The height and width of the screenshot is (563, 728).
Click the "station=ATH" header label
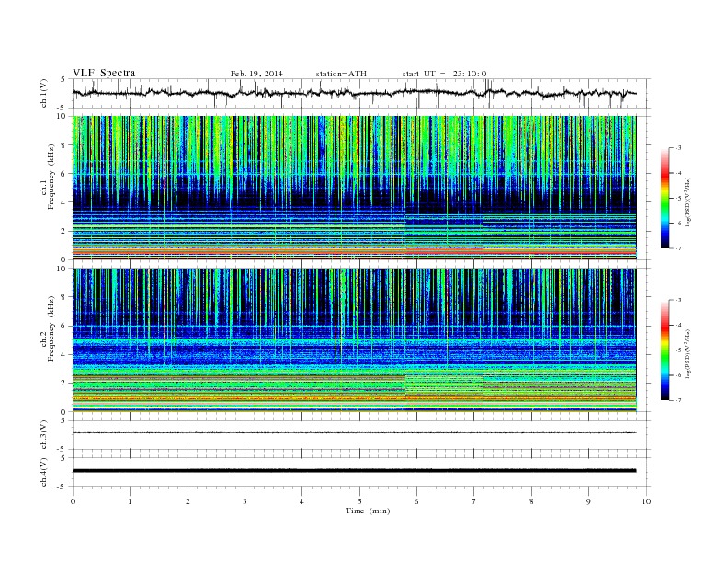point(341,74)
